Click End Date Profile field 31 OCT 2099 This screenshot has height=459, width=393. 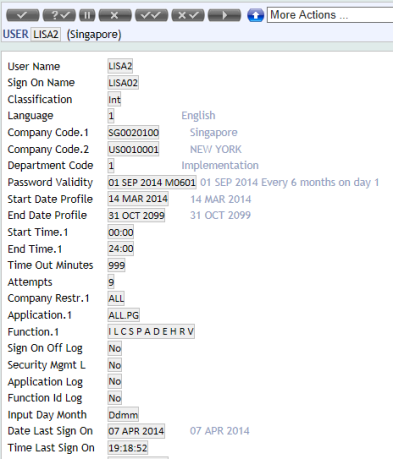(136, 215)
